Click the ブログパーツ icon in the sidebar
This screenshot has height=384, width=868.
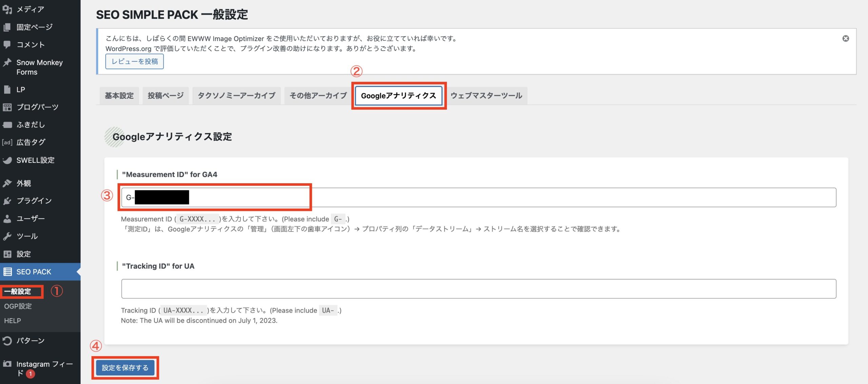(x=7, y=107)
